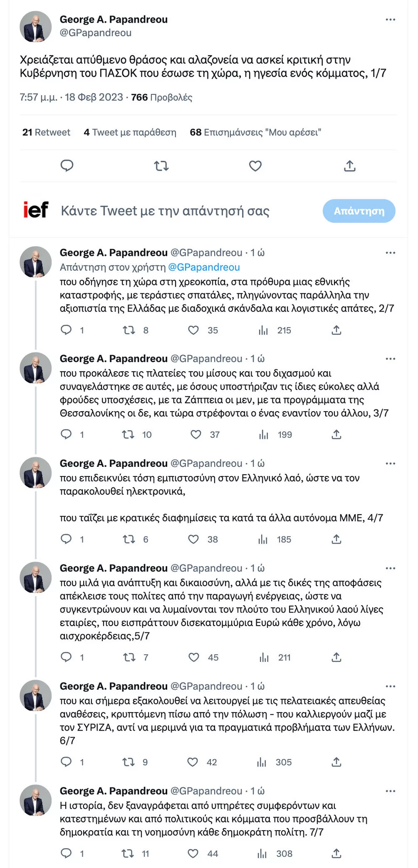Reply to the final 7/7 tweet

coord(66,853)
